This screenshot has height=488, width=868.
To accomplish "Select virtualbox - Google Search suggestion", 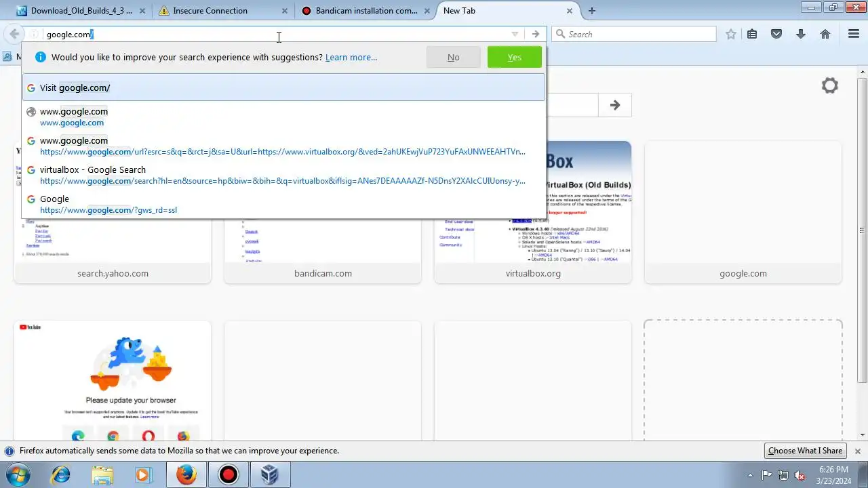I will coord(283,175).
